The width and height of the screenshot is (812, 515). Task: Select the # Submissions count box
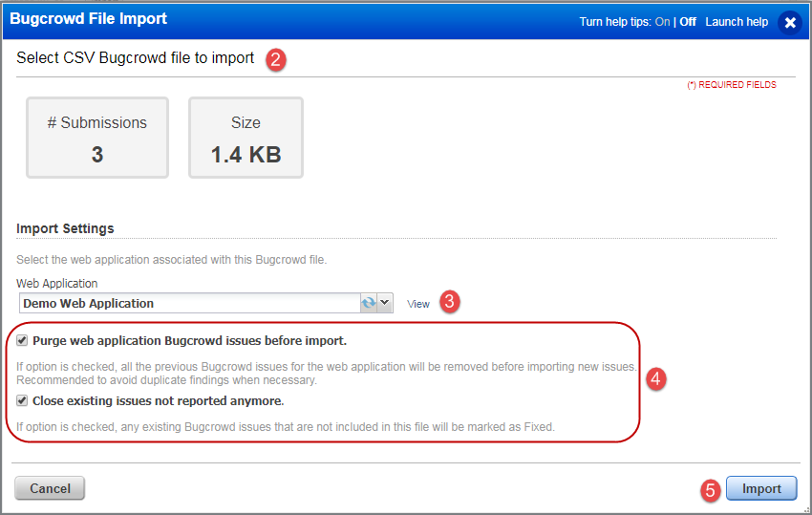[x=97, y=138]
